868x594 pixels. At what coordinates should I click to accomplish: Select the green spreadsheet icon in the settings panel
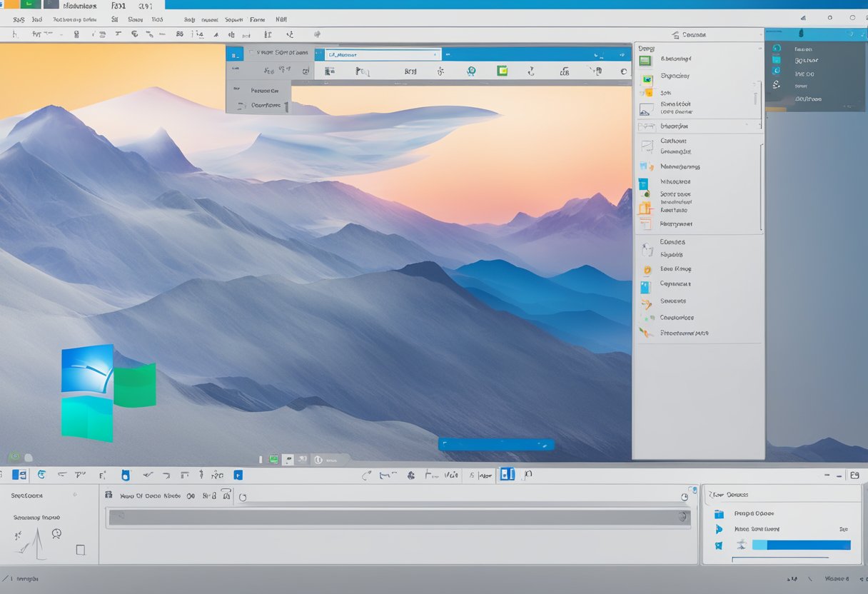[646, 60]
